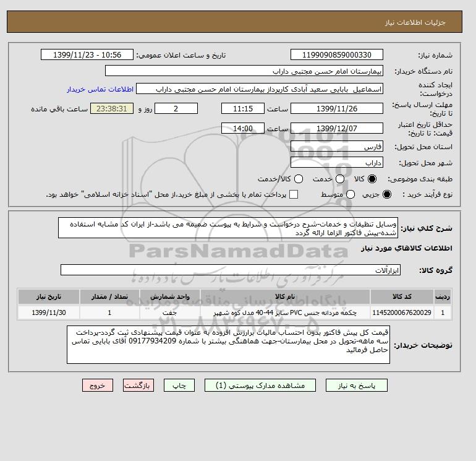Screen dimensions: 476x461
Task: Click the price validity time 14:00
Action: (x=243, y=128)
